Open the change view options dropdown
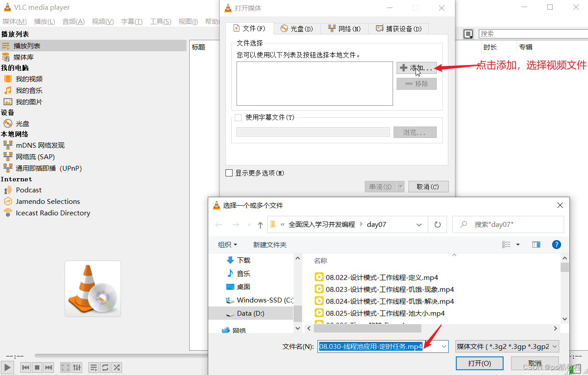The image size is (588, 375). [x=518, y=245]
